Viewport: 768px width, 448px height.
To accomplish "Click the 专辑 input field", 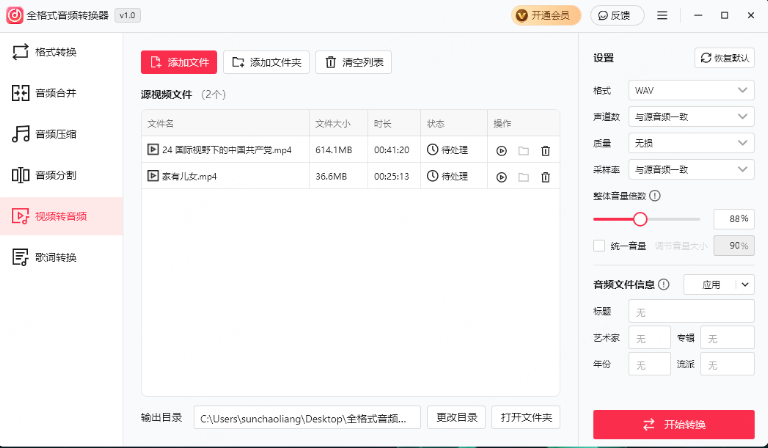I will tap(727, 338).
